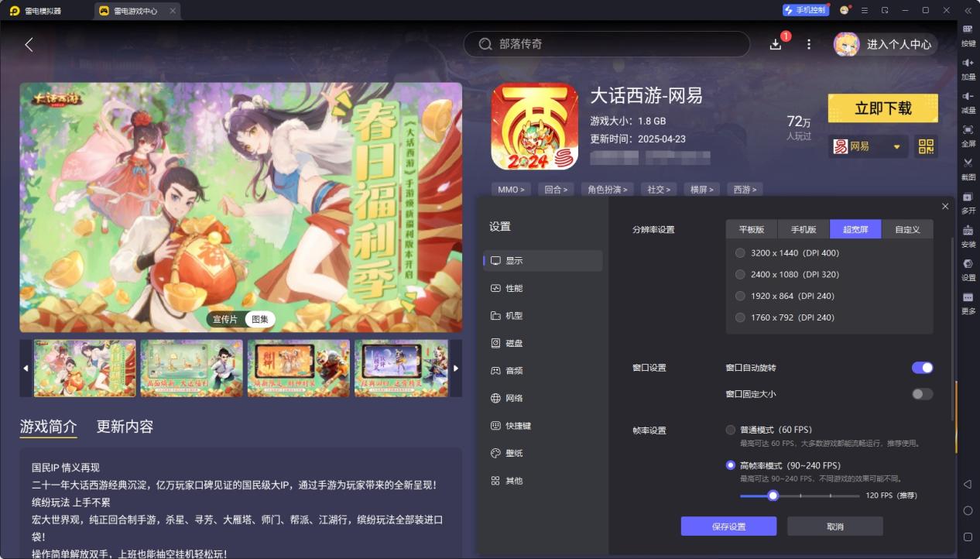Open the 快捷键 shortcuts settings section

[x=543, y=426]
